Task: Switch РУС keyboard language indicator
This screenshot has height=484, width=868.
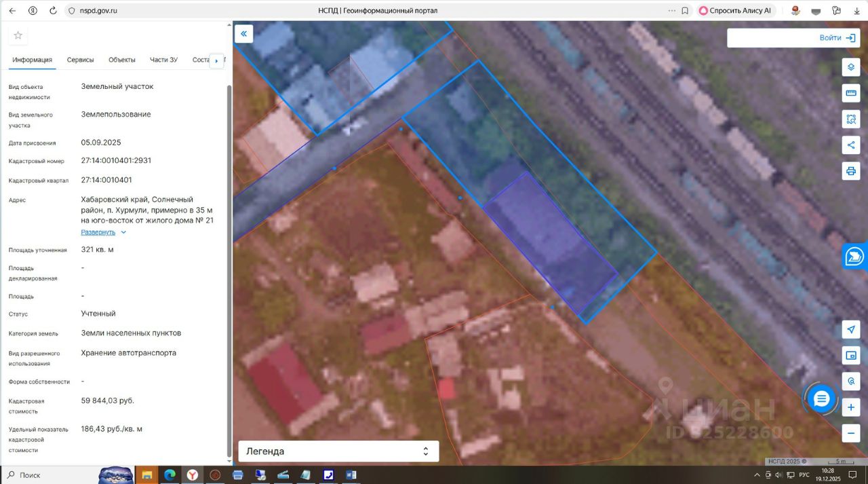Action: (804, 475)
